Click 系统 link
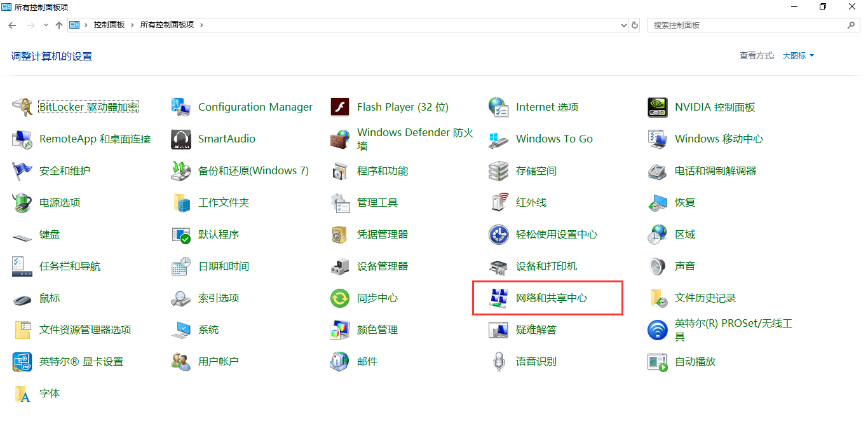 pyautogui.click(x=208, y=329)
